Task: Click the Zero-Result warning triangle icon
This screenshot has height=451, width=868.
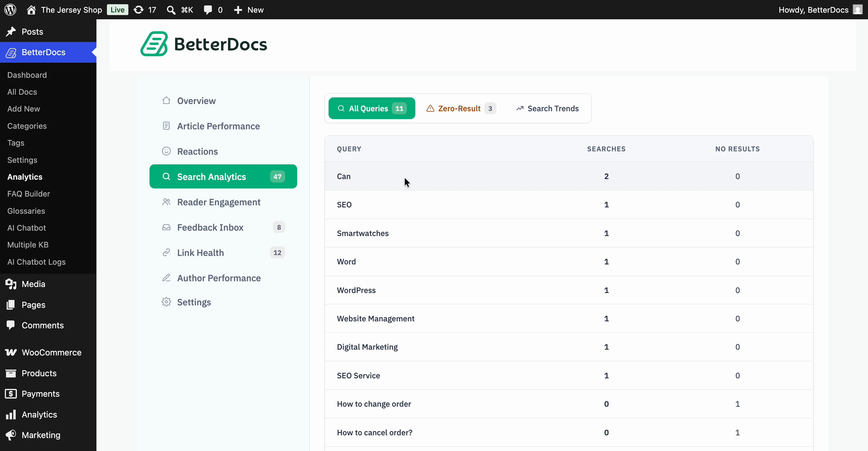Action: (430, 108)
